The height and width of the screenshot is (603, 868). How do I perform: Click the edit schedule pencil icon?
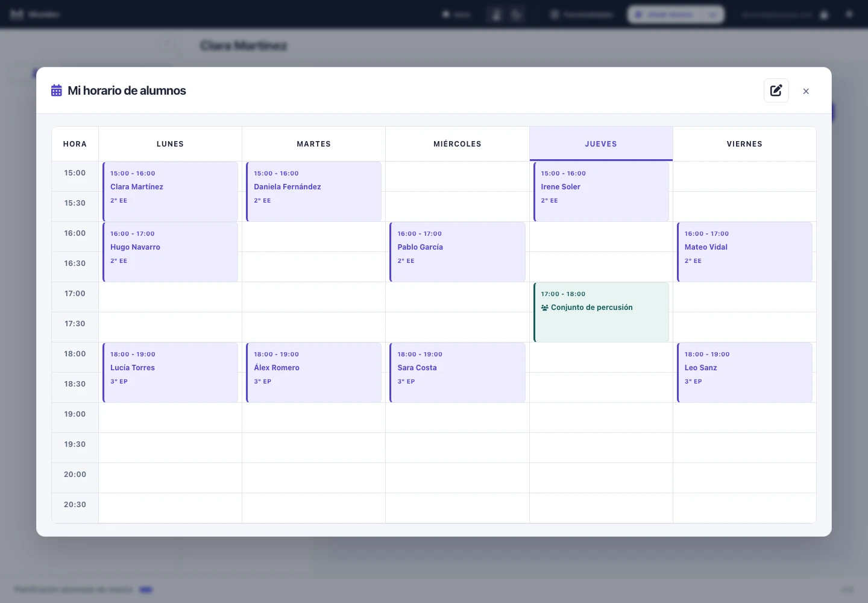click(x=776, y=90)
